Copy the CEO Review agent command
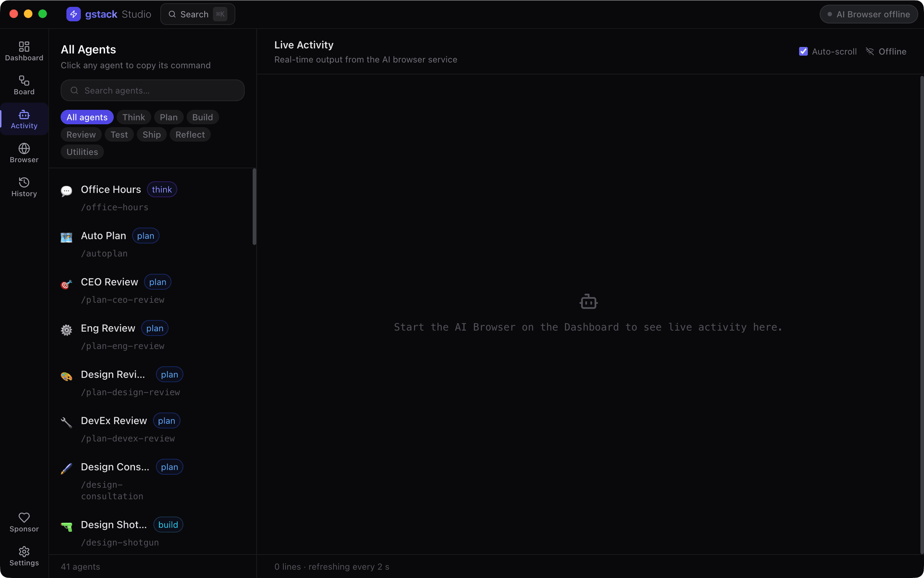This screenshot has width=924, height=578. (153, 290)
